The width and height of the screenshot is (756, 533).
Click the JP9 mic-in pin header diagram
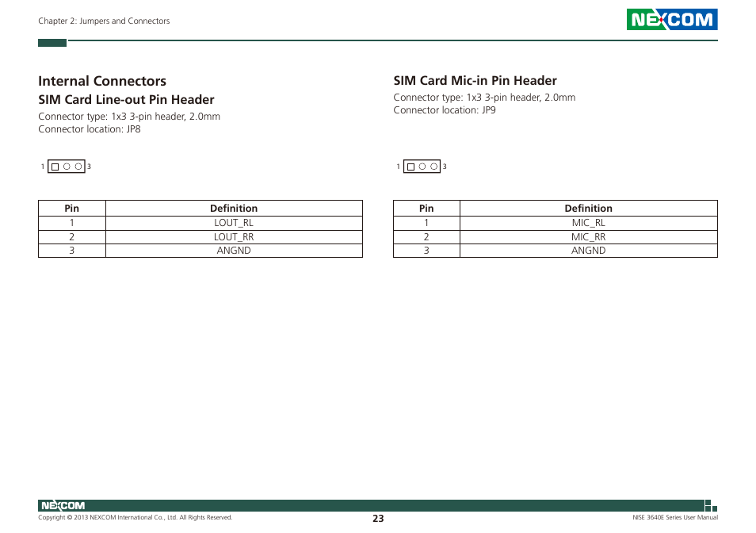[x=422, y=167]
